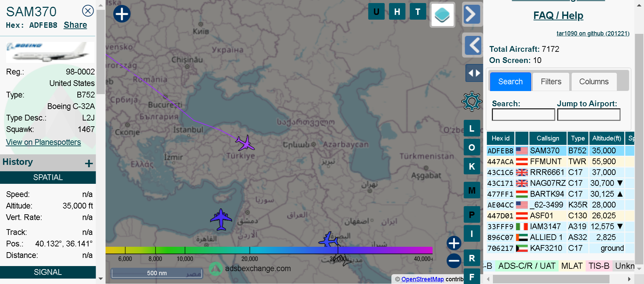Sort table by Altitude(ft) column
Screen dimensions: 644x284
tap(607, 138)
